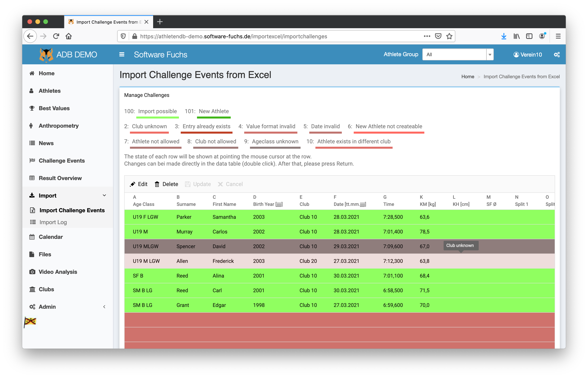This screenshot has height=378, width=588.
Task: Open Video Analysis in sidebar
Action: [58, 272]
